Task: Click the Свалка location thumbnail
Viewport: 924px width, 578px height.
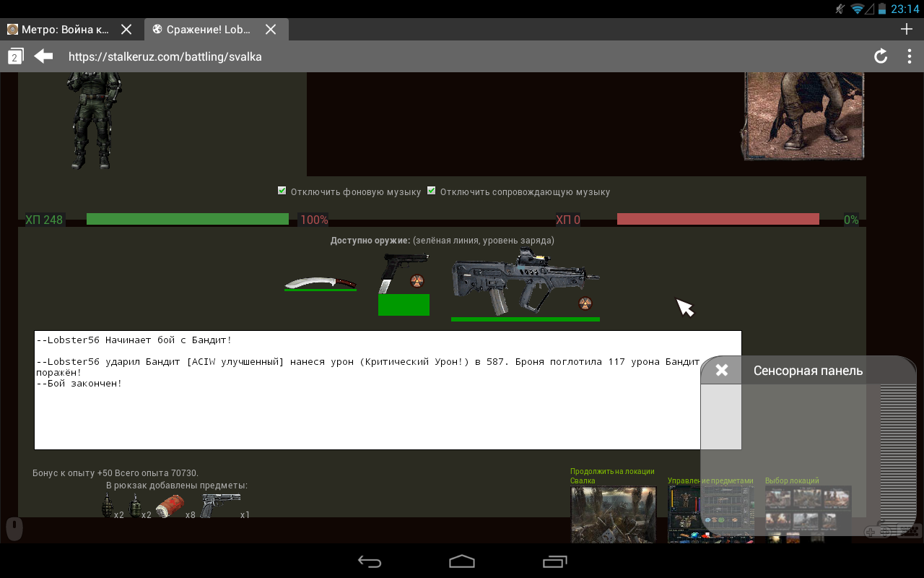Action: pyautogui.click(x=614, y=513)
